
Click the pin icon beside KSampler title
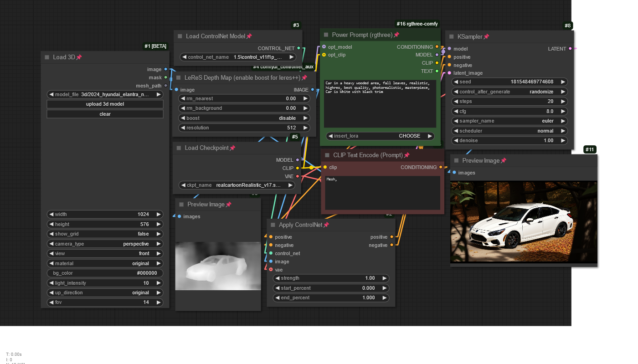[x=486, y=37]
